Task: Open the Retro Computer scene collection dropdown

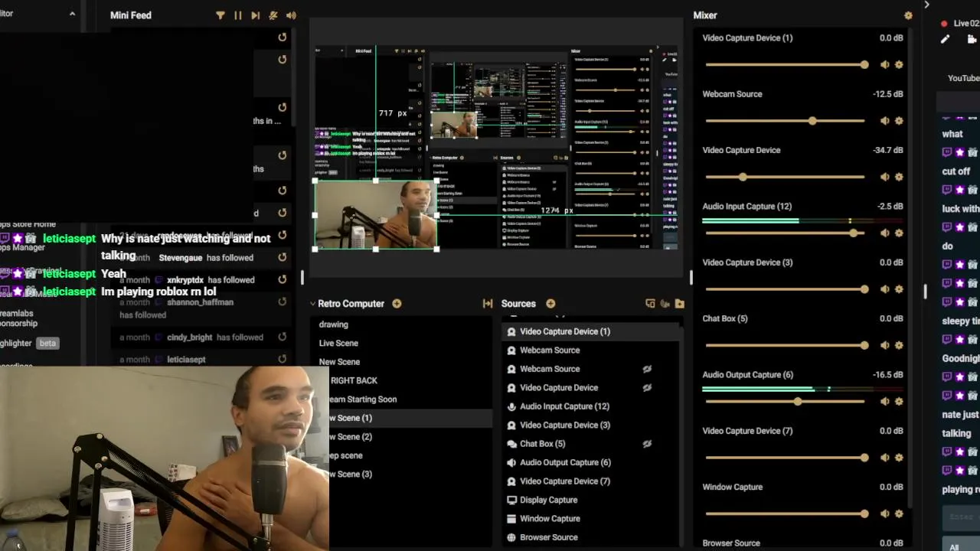Action: (x=351, y=304)
